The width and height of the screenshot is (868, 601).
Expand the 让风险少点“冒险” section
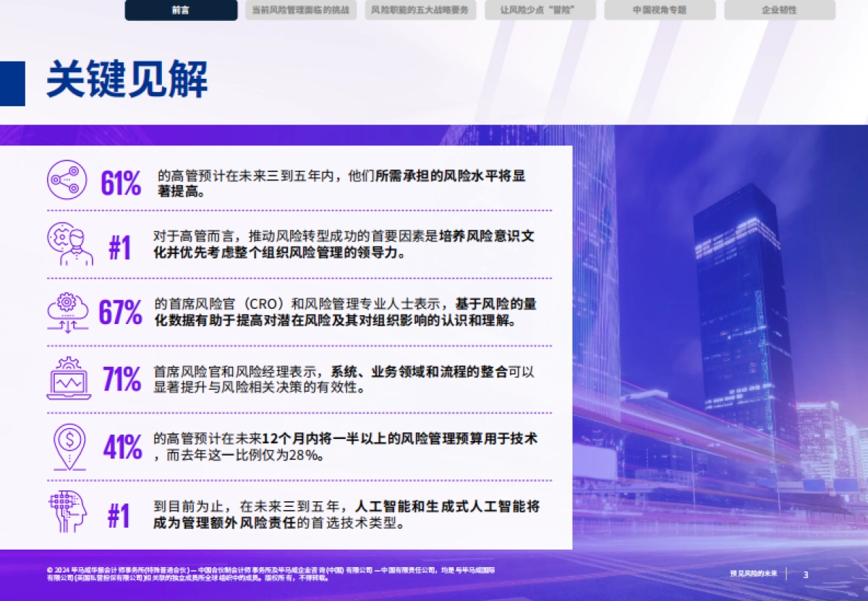(x=539, y=10)
